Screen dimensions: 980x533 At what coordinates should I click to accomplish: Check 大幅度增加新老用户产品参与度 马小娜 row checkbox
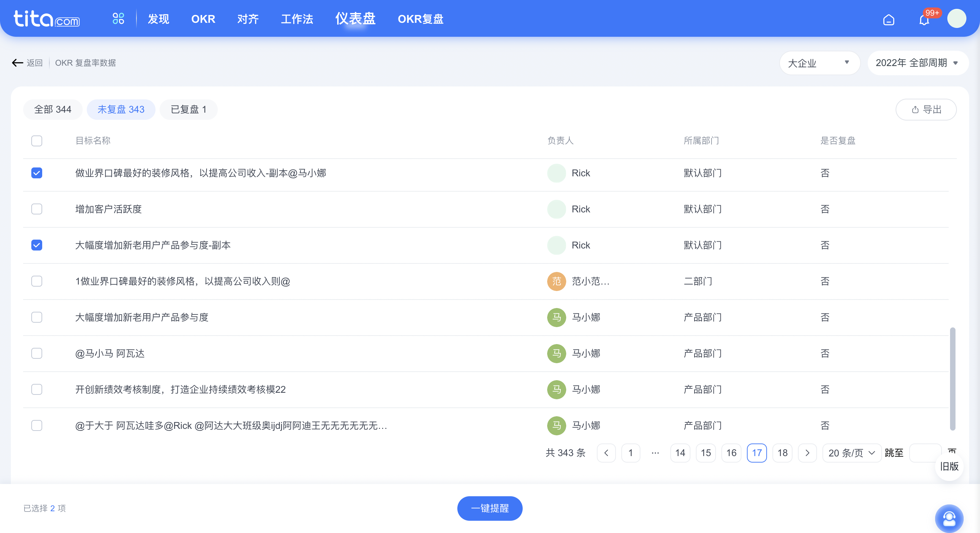point(36,317)
